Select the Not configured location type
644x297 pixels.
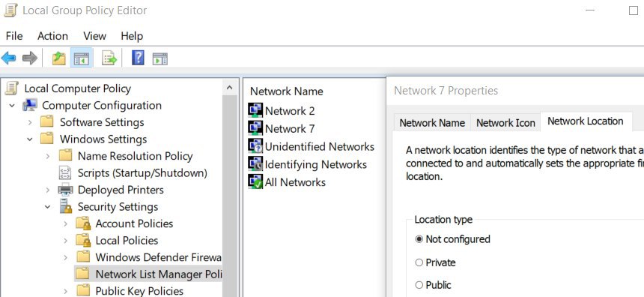(419, 239)
